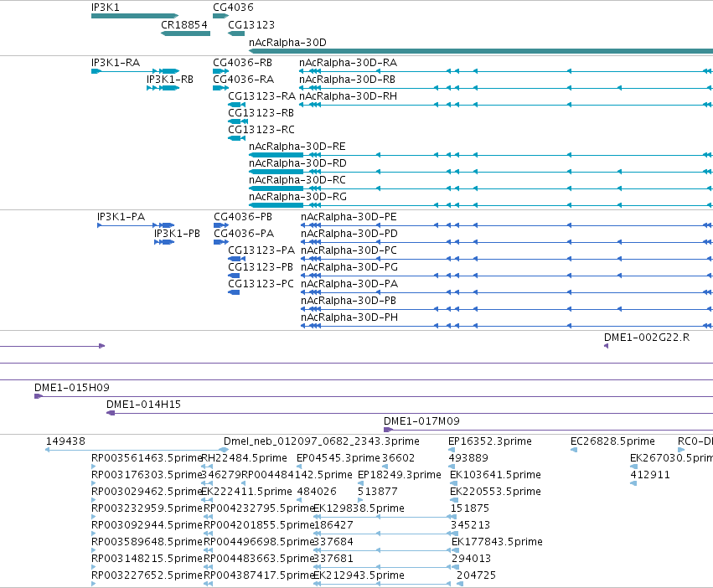The width and height of the screenshot is (713, 588).
Task: Open the nAcRalpha-30D-RE transcript
Action: click(x=297, y=147)
